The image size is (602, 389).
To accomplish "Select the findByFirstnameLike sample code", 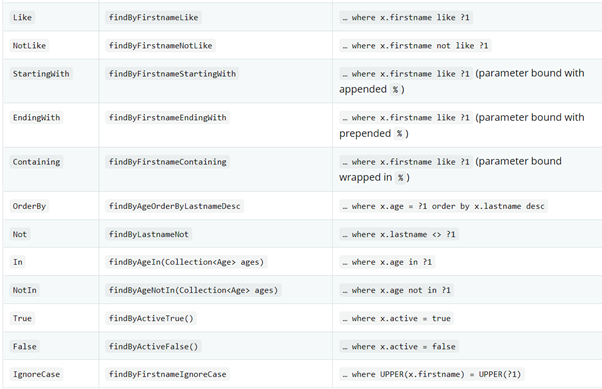I will [154, 17].
